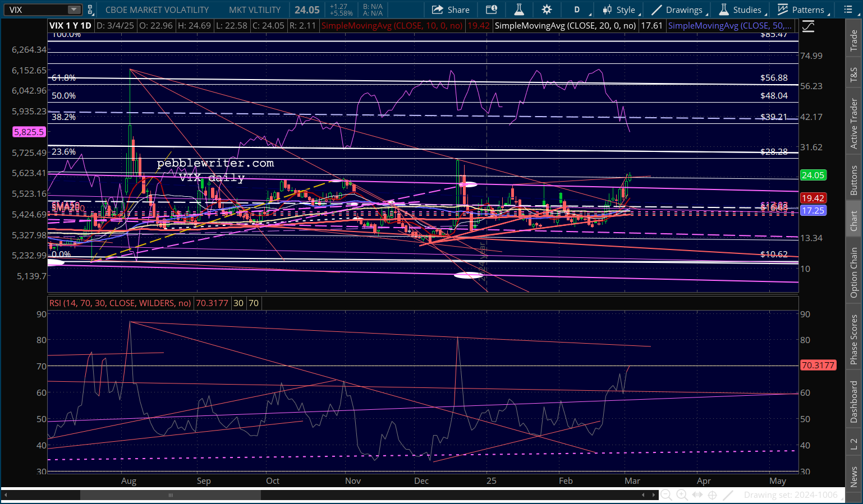Click the crosshair cursor icon

[x=713, y=494]
